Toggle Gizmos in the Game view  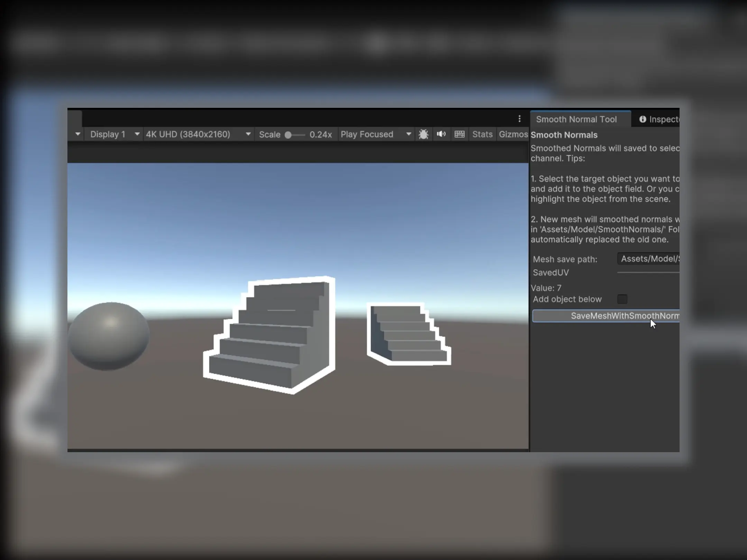[513, 134]
